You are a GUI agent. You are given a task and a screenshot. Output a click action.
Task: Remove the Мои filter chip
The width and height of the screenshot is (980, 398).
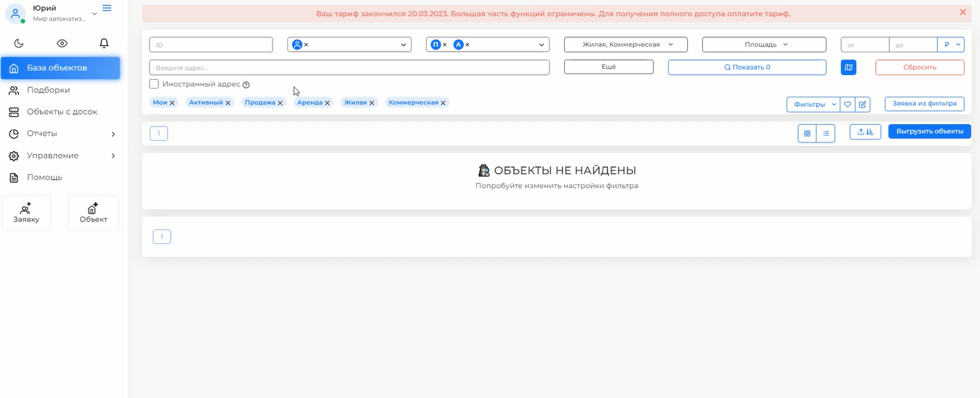172,103
